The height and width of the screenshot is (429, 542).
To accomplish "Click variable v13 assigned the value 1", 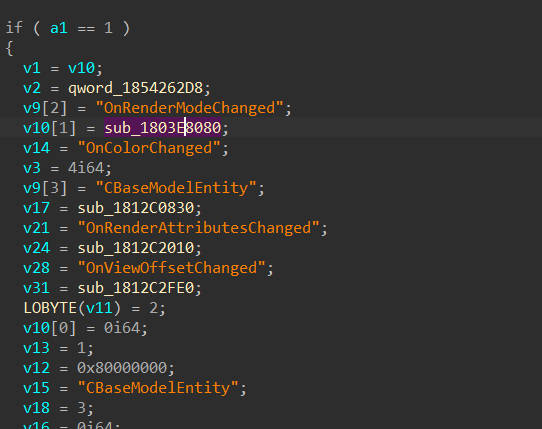I will pos(36,348).
